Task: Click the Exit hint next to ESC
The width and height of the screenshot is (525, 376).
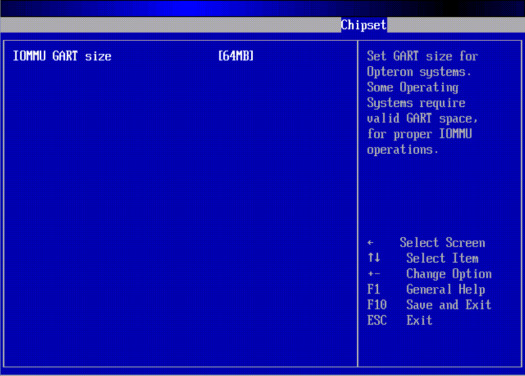Action: 419,320
